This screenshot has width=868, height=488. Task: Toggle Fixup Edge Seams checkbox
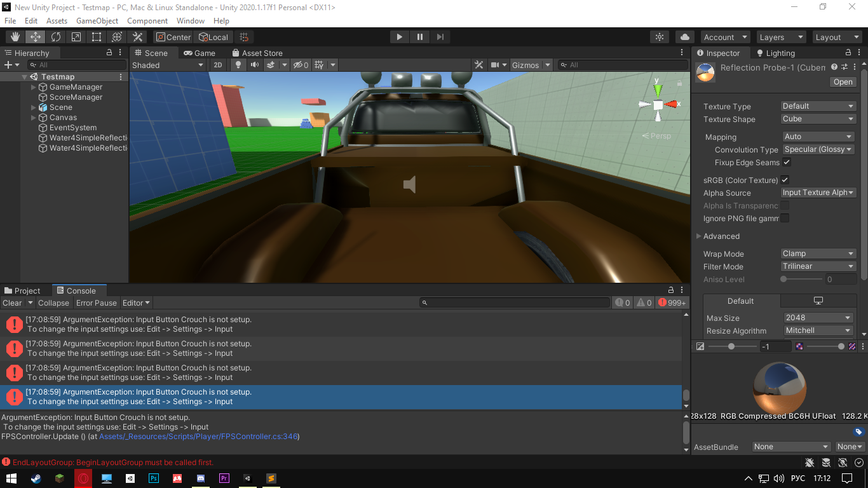(x=787, y=162)
